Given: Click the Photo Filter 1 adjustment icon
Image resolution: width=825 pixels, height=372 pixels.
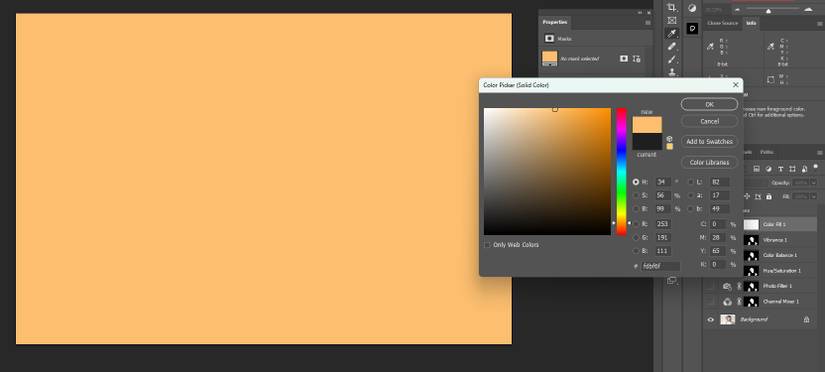Looking at the screenshot, I should point(727,286).
